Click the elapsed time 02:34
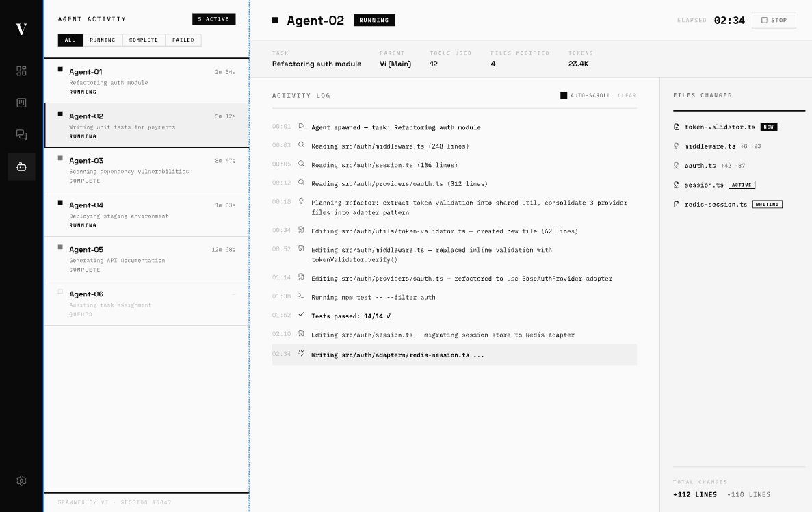 729,21
